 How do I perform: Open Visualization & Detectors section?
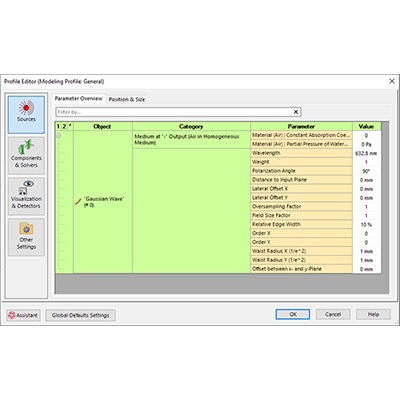[x=26, y=196]
